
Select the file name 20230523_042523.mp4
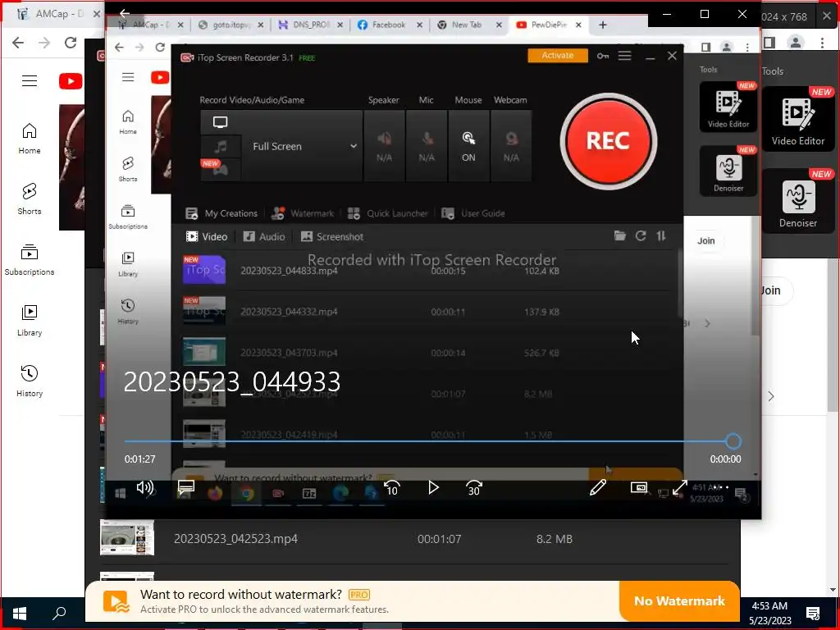(235, 538)
